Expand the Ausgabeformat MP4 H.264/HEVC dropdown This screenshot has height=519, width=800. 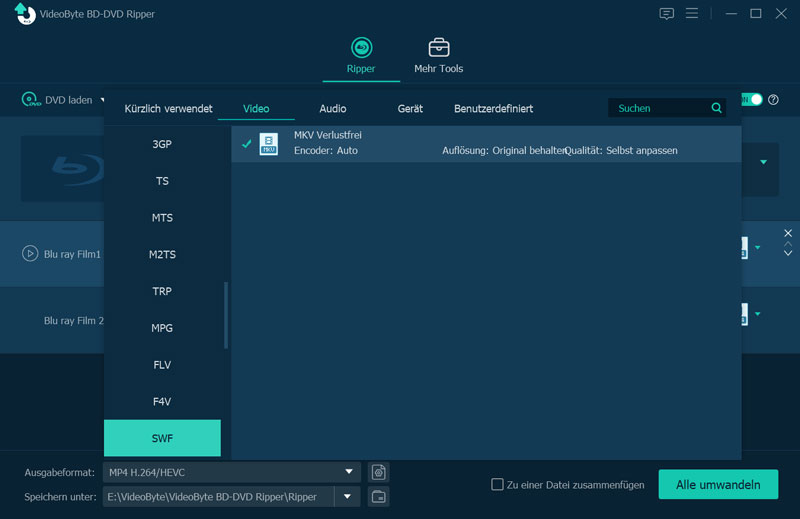coord(349,472)
